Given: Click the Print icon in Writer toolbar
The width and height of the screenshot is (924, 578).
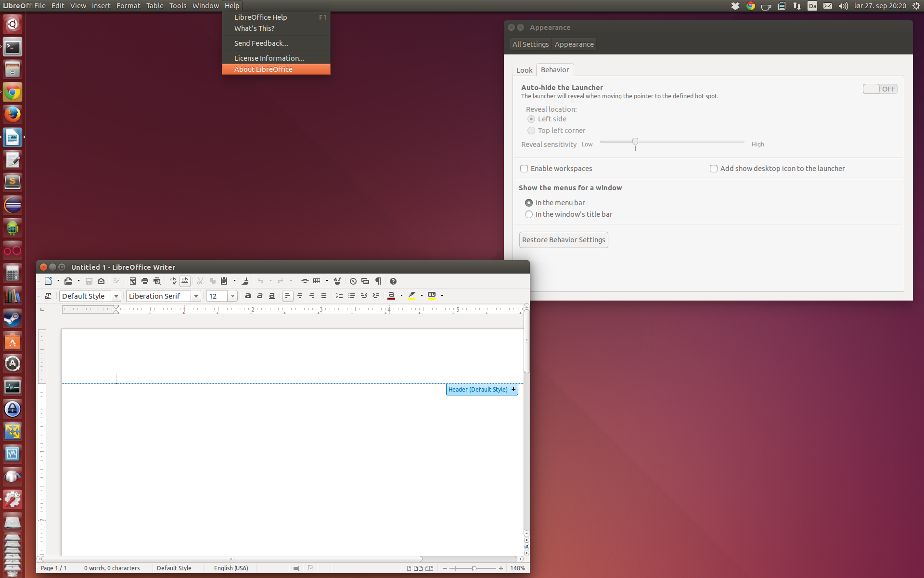Looking at the screenshot, I should 145,281.
